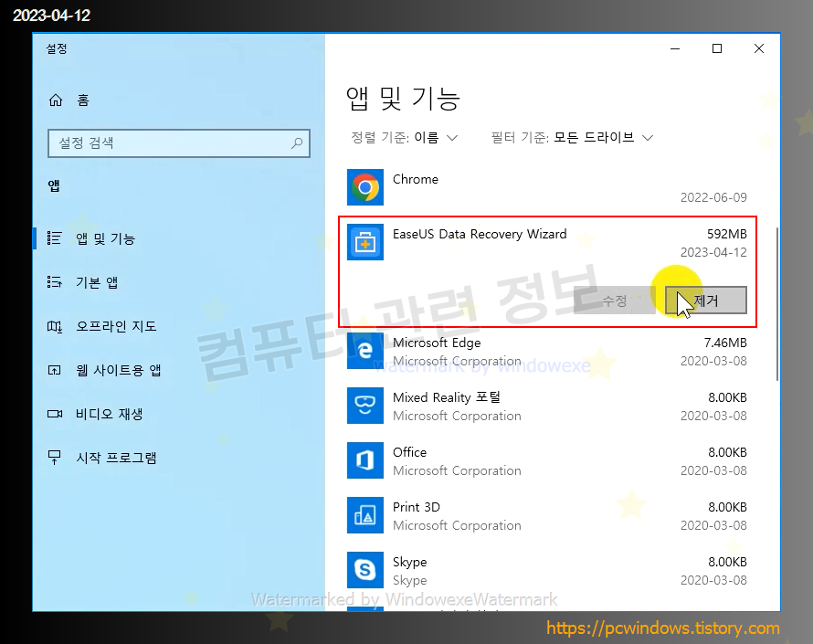
Task: Select the Chrome app entry name
Action: pos(416,179)
